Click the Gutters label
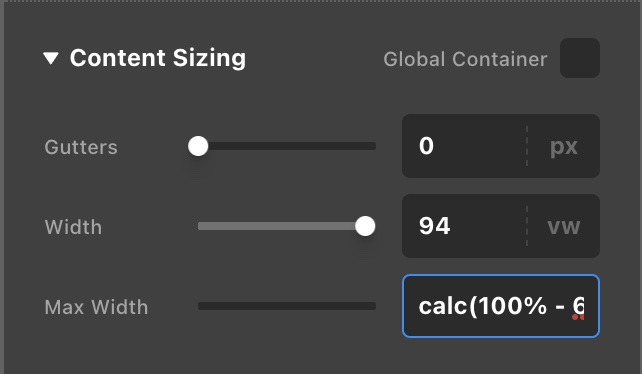Image resolution: width=642 pixels, height=374 pixels. (x=81, y=147)
